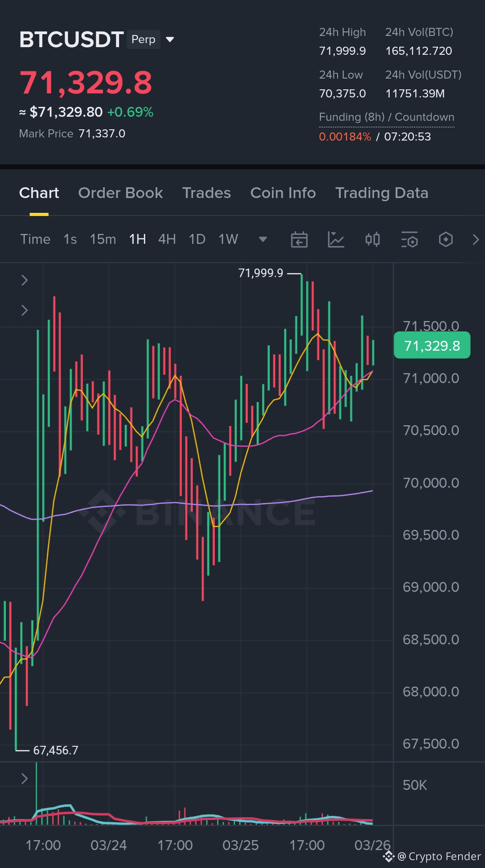Expand the volume panel chevron
Screen dimensions: 485x868
coord(25,779)
